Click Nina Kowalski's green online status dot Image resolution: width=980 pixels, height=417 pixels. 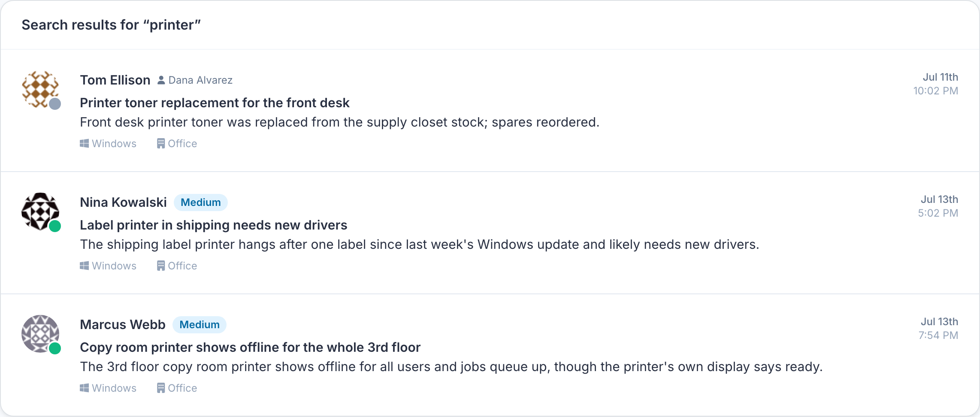[x=55, y=226]
